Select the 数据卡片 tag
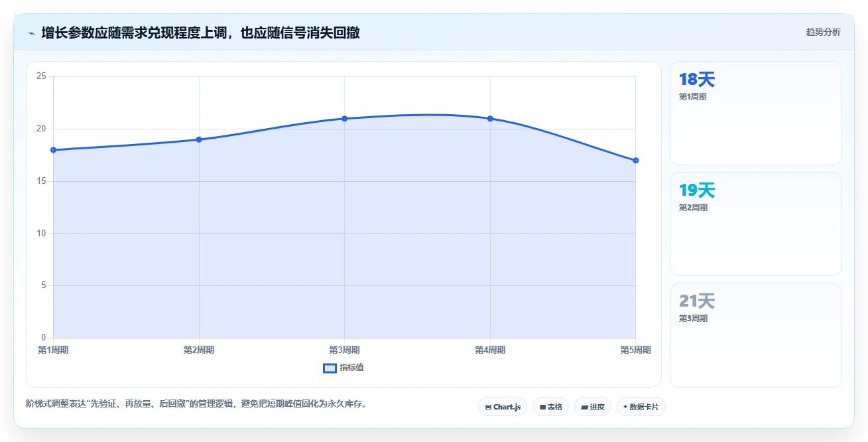The height and width of the screenshot is (442, 868). pos(641,407)
